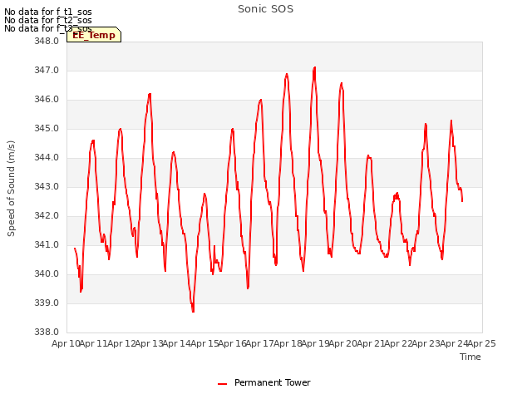Click the 339.0 y-axis tick label
This screenshot has height=399, width=532.
47,303
